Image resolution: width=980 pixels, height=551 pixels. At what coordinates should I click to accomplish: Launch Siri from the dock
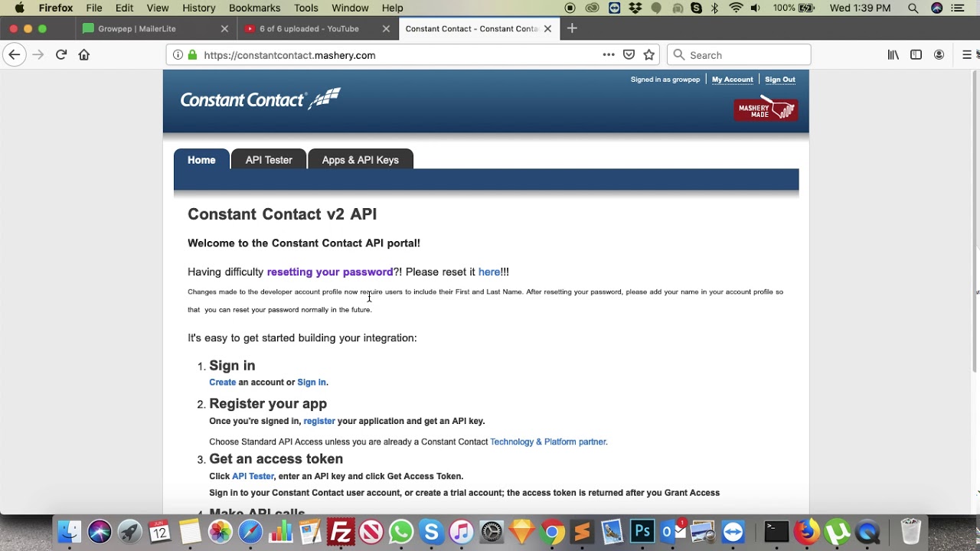point(100,532)
